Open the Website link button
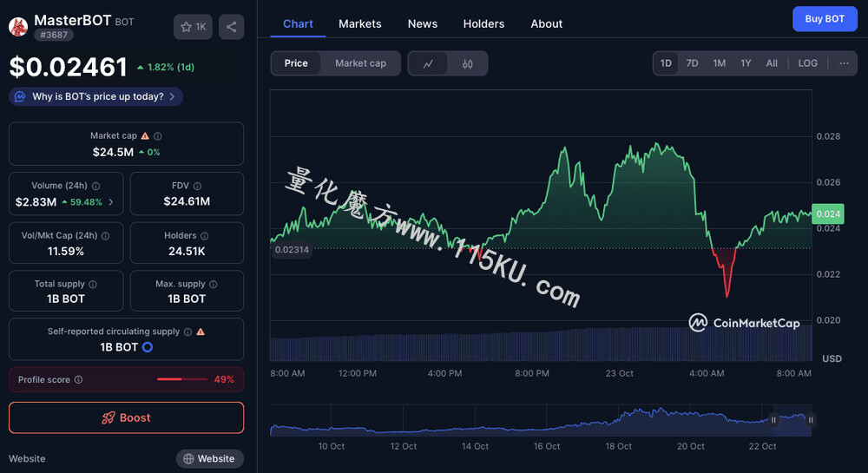The height and width of the screenshot is (473, 868). point(210,458)
